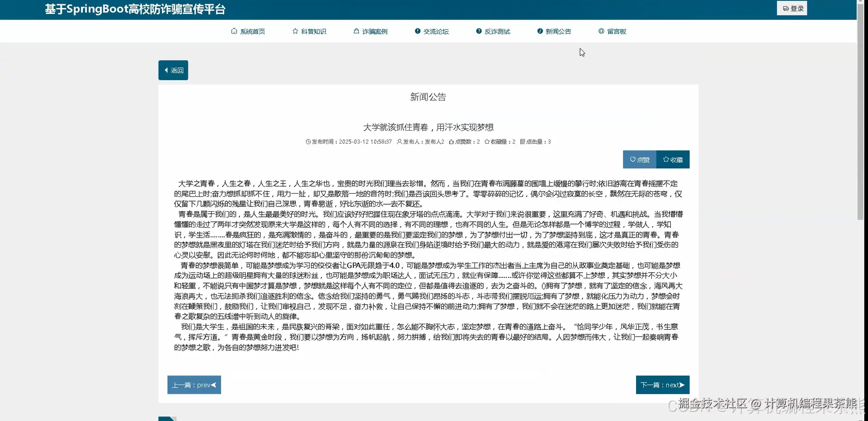Click the chat icon beside 留言板

click(600, 31)
